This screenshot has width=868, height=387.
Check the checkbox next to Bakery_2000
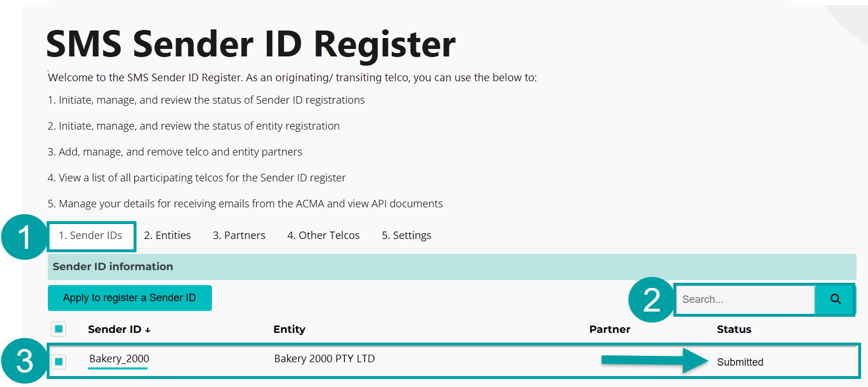(59, 358)
